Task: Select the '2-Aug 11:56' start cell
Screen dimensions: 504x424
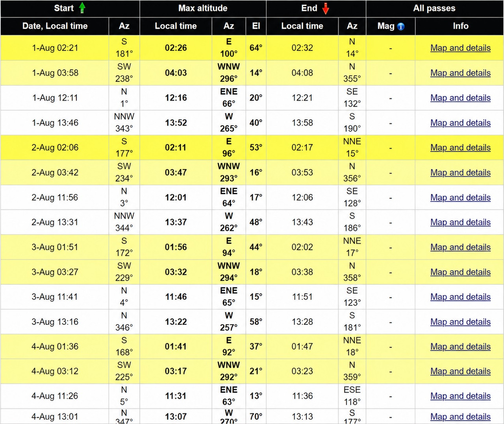Action: point(55,197)
